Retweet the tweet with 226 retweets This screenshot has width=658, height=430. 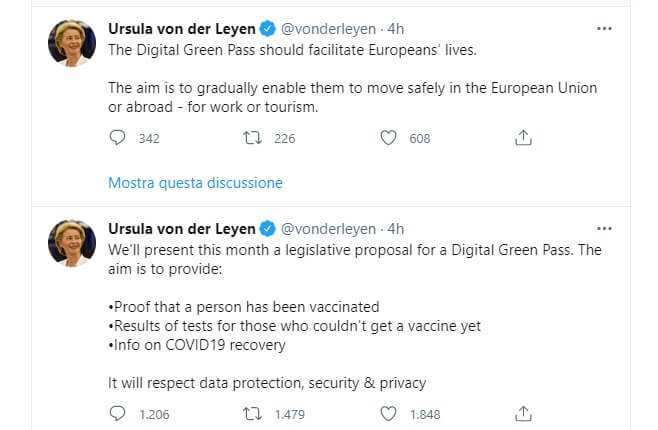[x=252, y=138]
